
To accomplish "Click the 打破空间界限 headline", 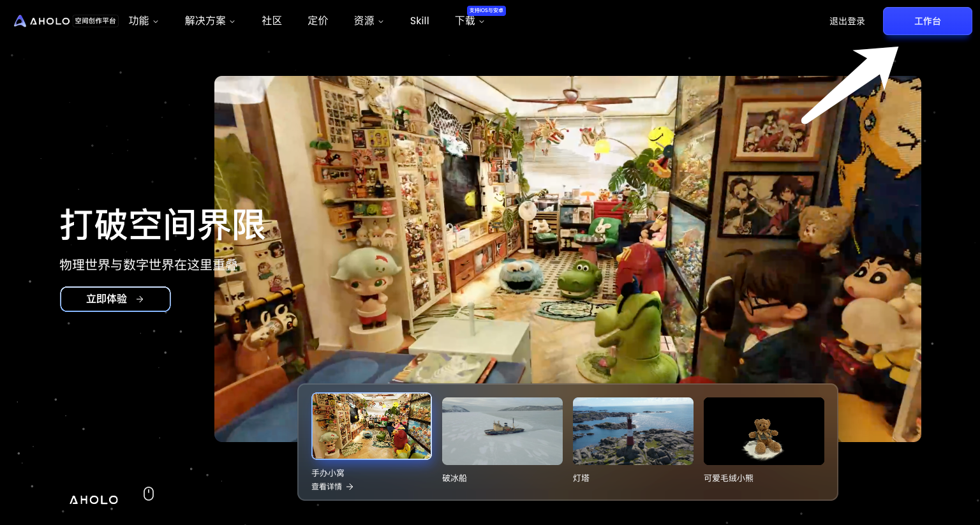I will pyautogui.click(x=163, y=225).
